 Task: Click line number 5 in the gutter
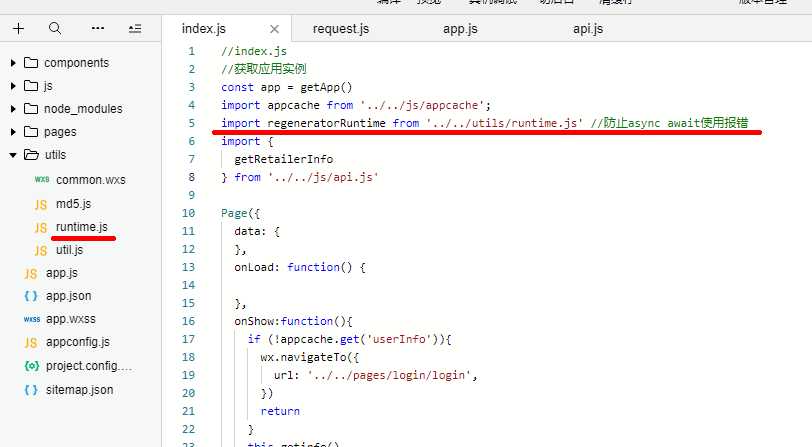click(x=192, y=123)
